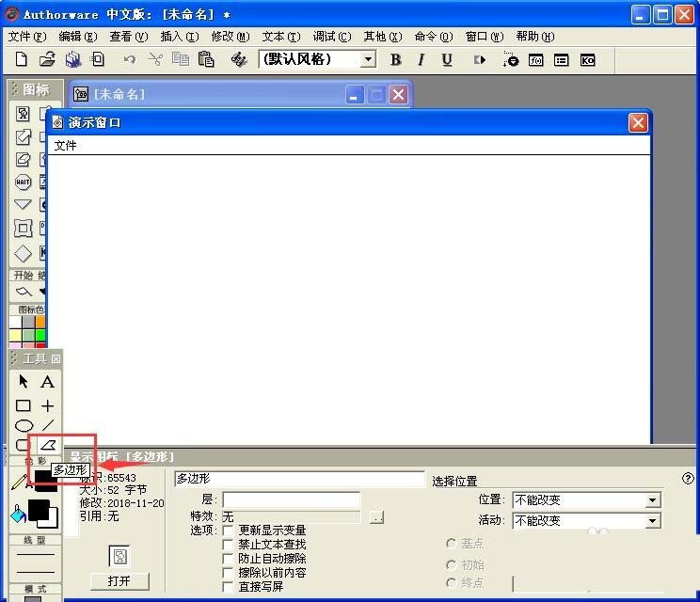Click the Undo arrow icon
Viewport: 700px width, 602px height.
click(130, 59)
